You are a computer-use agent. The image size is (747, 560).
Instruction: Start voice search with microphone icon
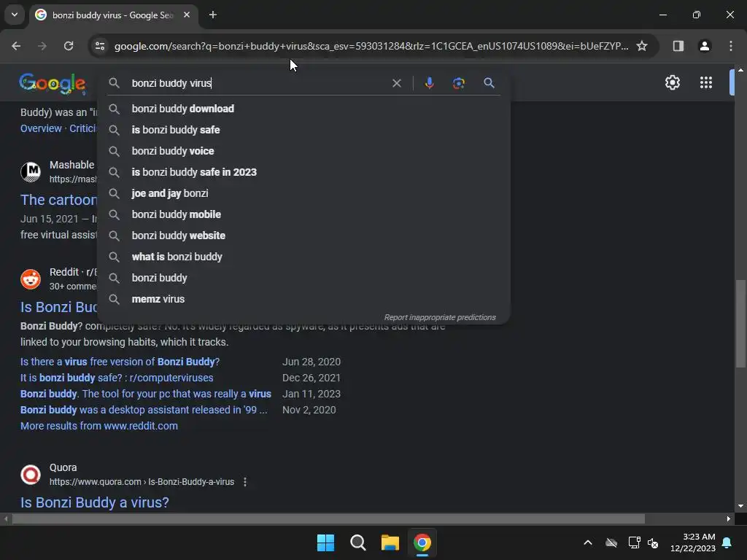pos(429,83)
